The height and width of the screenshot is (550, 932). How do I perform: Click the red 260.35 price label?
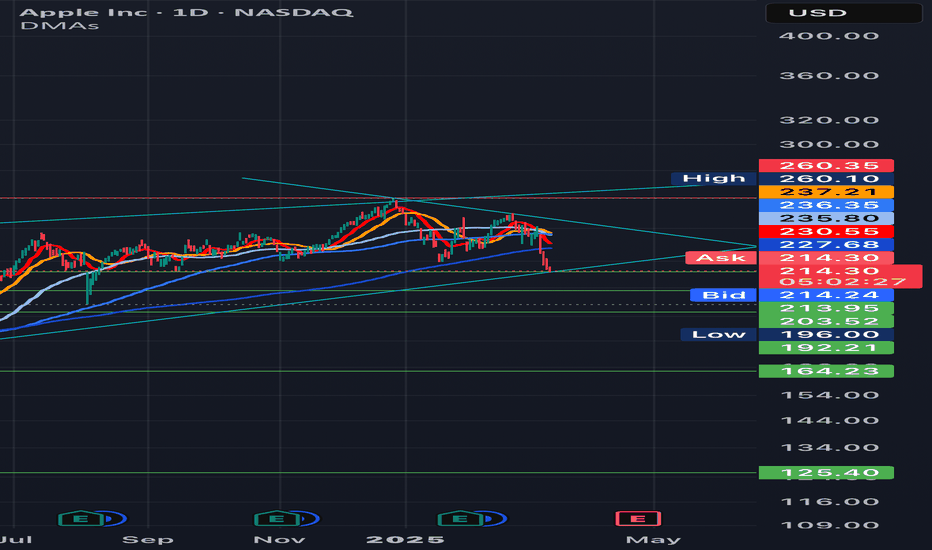(826, 165)
